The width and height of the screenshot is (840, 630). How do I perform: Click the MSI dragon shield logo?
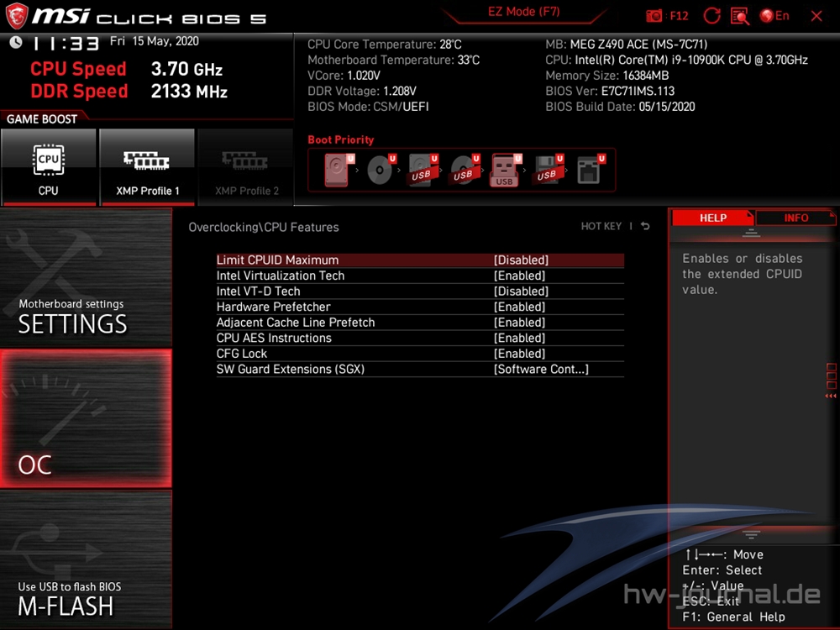[x=16, y=15]
